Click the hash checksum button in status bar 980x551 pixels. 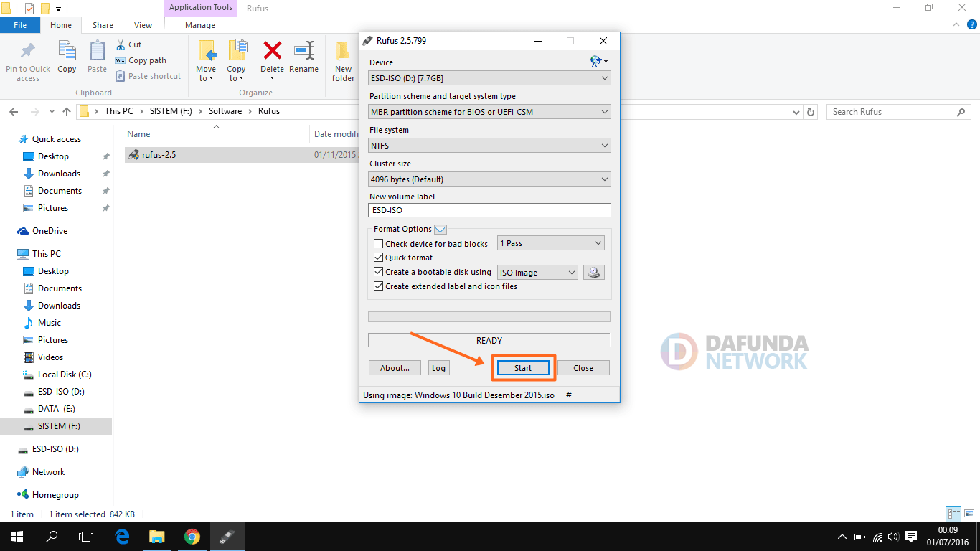[568, 395]
